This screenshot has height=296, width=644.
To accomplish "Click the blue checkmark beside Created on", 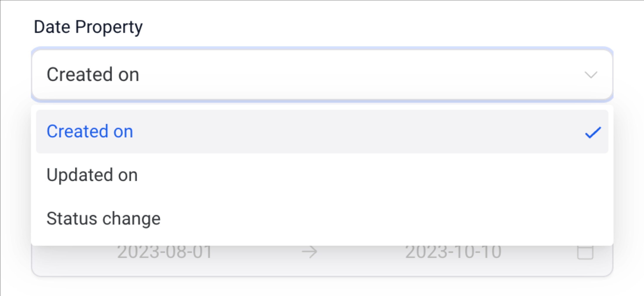I will pos(593,132).
